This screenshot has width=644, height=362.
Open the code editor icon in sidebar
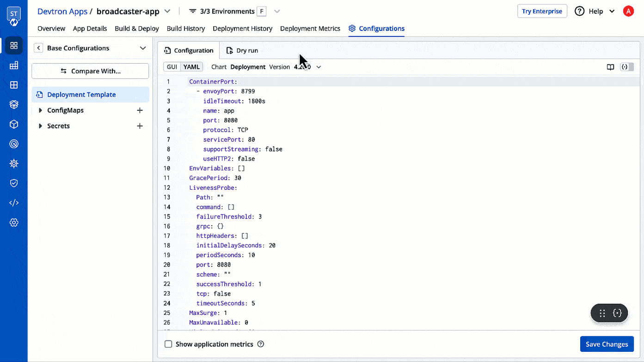(14, 203)
